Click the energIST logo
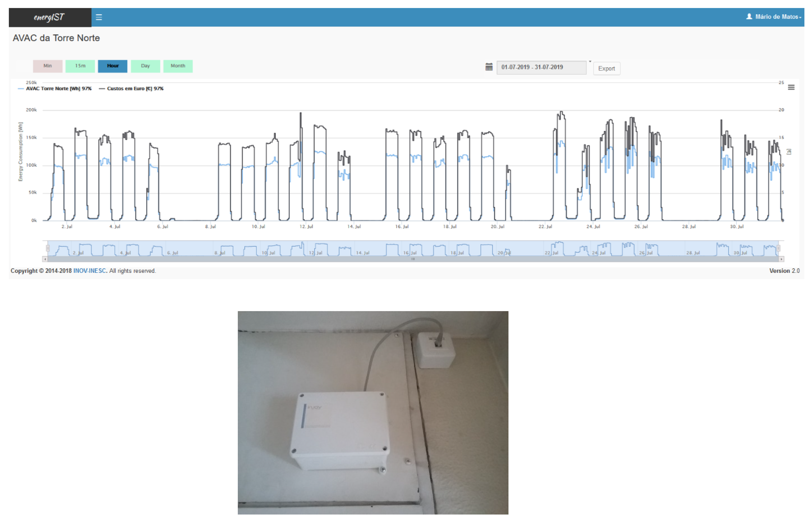The width and height of the screenshot is (812, 520). point(49,17)
